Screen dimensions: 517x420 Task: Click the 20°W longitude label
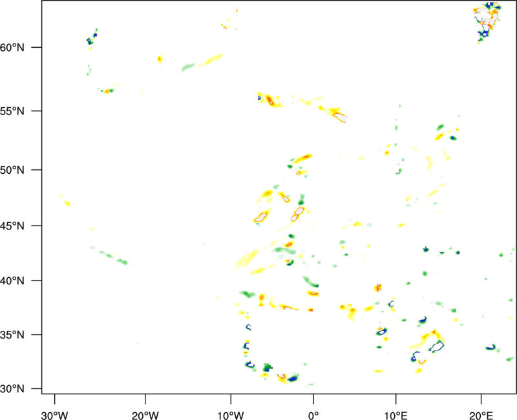145,415
